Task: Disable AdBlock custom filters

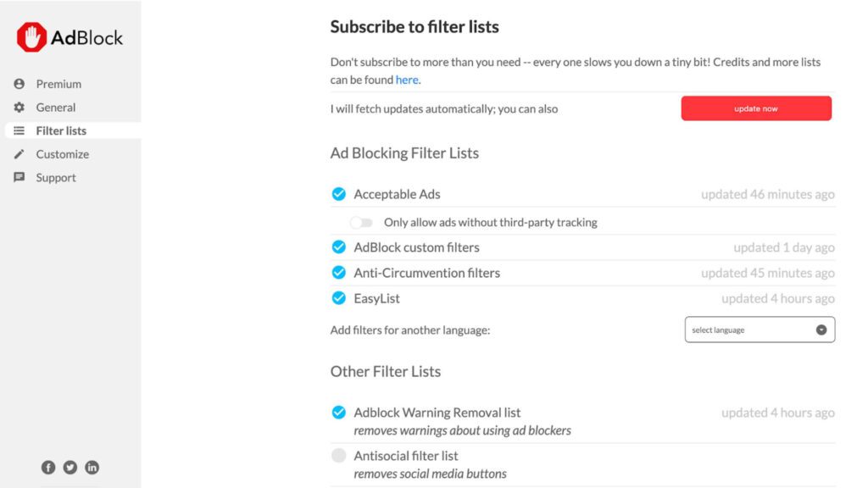Action: 339,247
